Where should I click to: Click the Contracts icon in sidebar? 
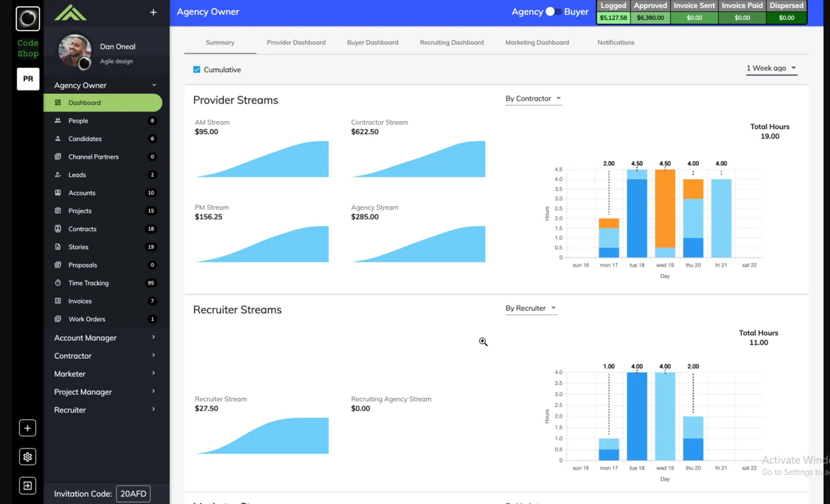(x=58, y=229)
